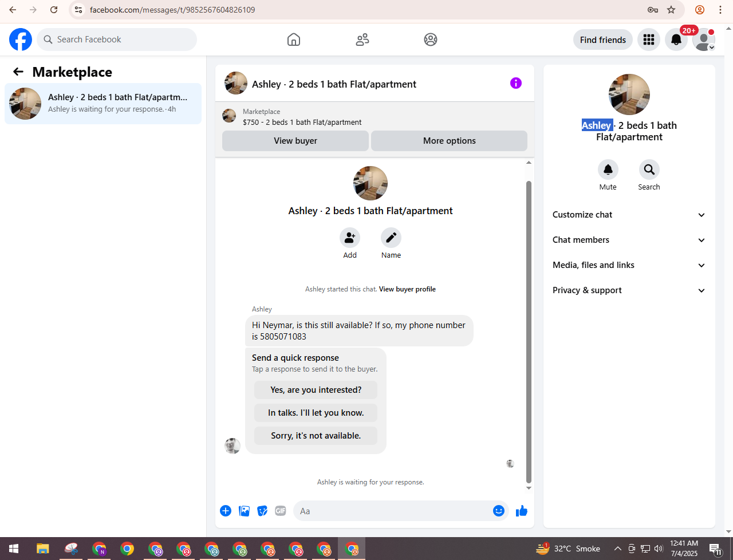Open volume control in system tray
Screen dimensions: 733x560
(659, 549)
